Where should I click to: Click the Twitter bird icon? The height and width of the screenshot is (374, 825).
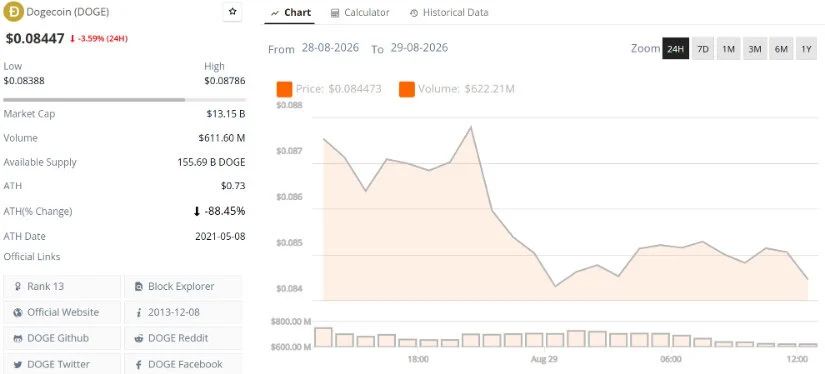(18, 364)
